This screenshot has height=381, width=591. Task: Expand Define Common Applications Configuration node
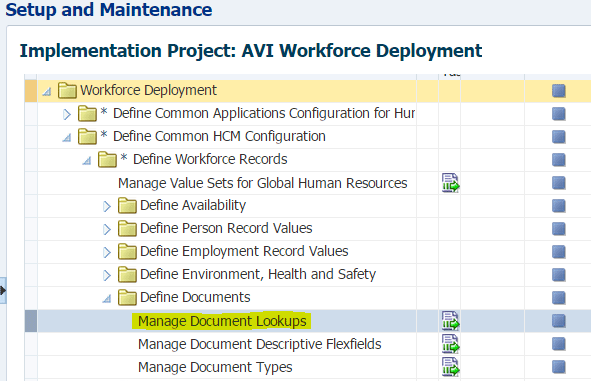(67, 114)
